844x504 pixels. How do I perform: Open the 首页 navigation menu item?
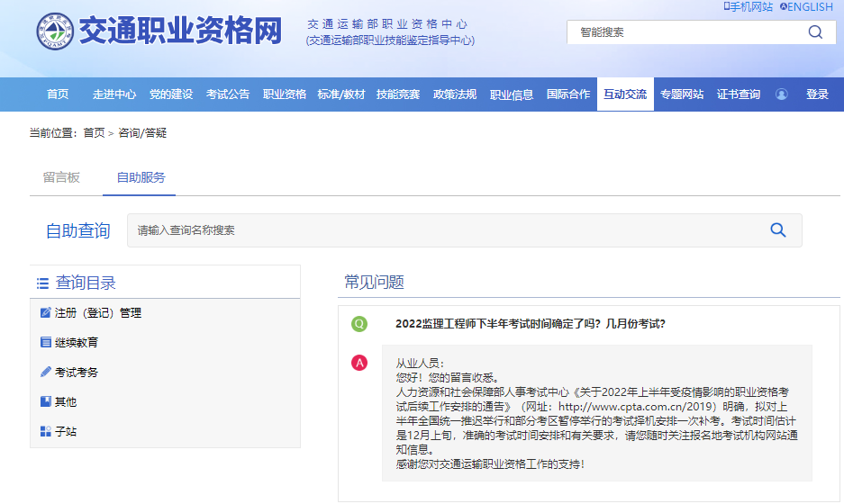(x=58, y=94)
